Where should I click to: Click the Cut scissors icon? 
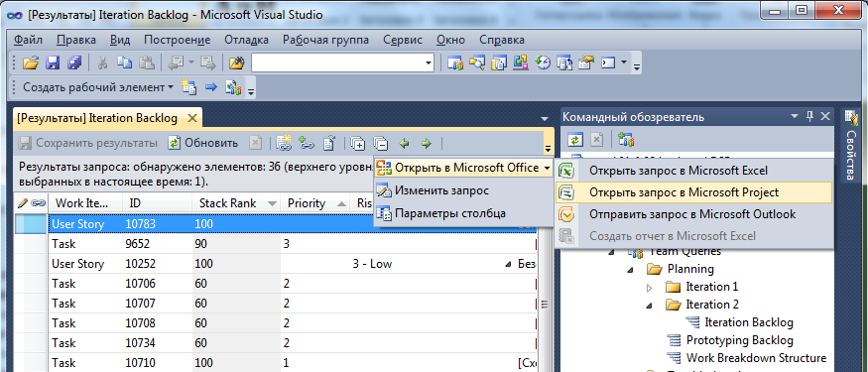(102, 63)
